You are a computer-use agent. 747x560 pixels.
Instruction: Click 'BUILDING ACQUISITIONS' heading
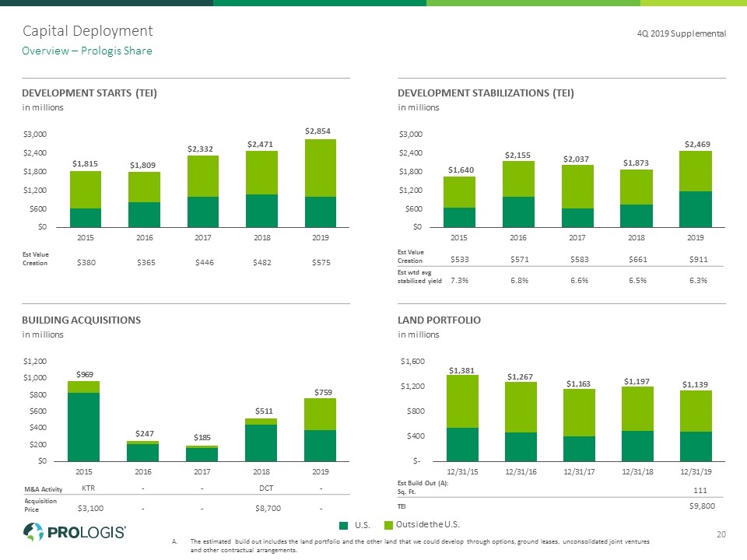[82, 320]
